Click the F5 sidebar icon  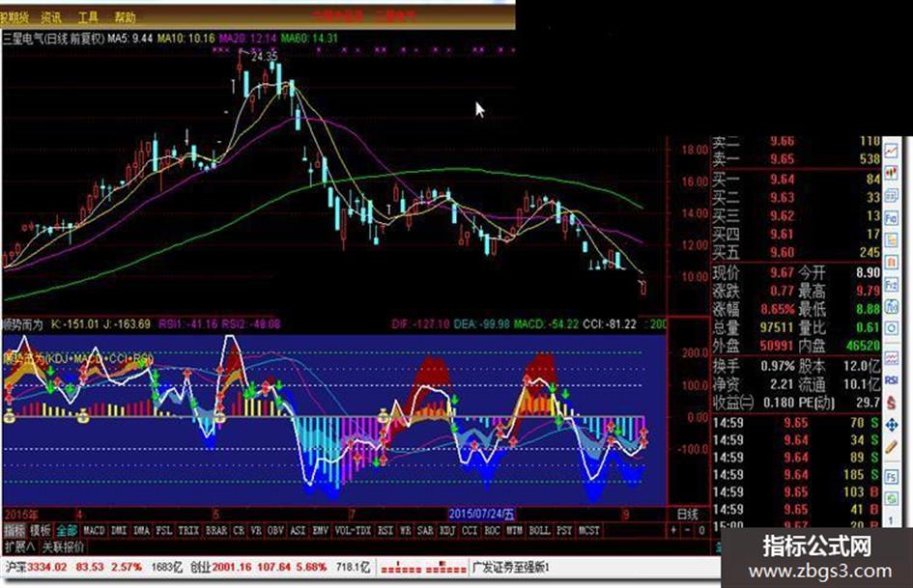892,477
